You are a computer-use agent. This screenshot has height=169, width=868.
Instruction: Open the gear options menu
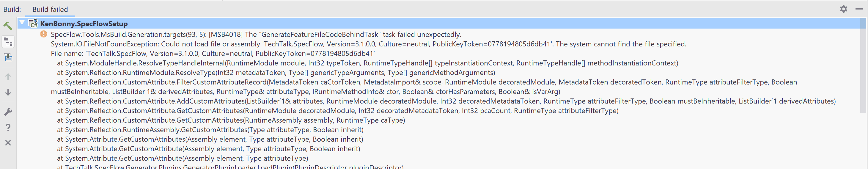843,9
